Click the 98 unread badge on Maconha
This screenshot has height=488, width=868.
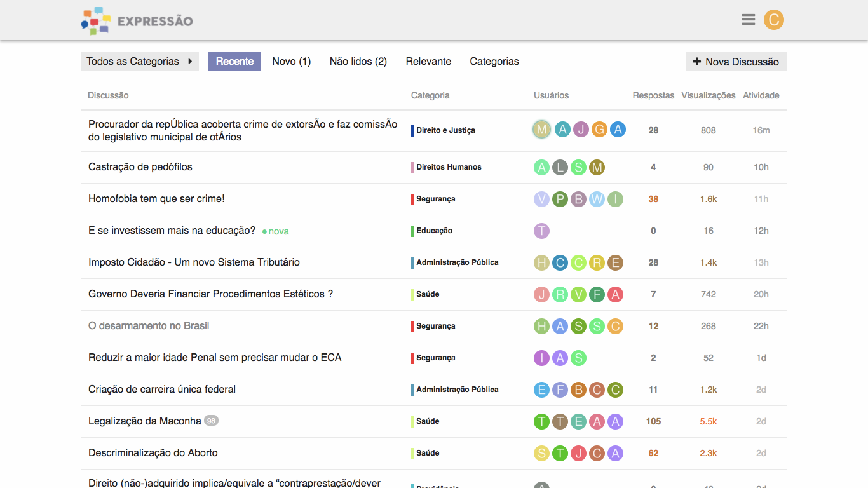(x=212, y=421)
